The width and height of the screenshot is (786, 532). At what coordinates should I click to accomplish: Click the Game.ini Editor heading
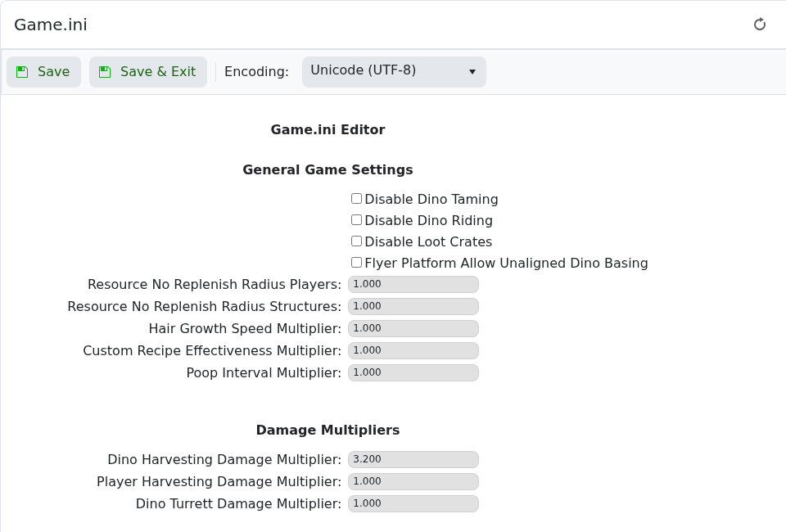(327, 130)
